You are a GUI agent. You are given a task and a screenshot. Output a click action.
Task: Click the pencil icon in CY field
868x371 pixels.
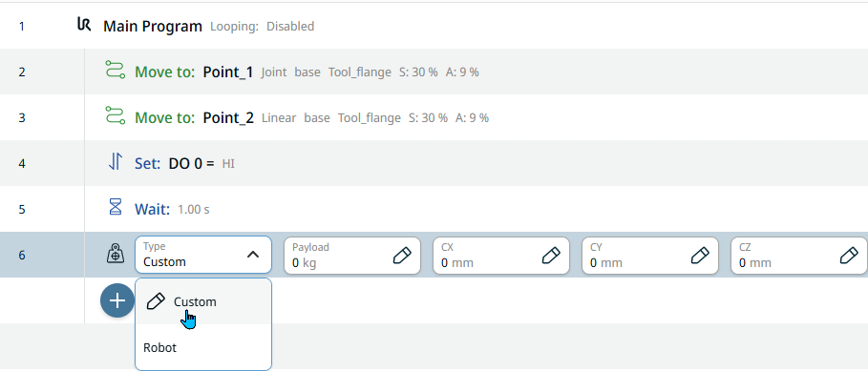700,255
